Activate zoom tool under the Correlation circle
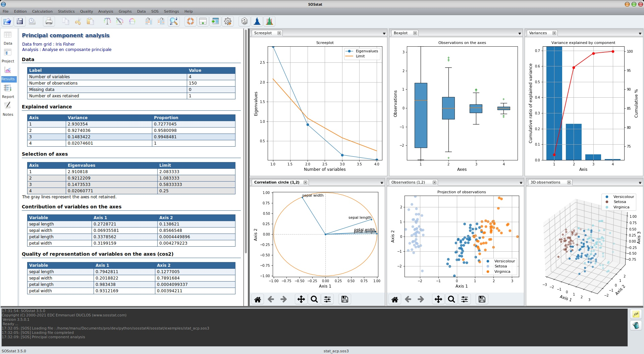Image resolution: width=644 pixels, height=354 pixels. pos(314,299)
